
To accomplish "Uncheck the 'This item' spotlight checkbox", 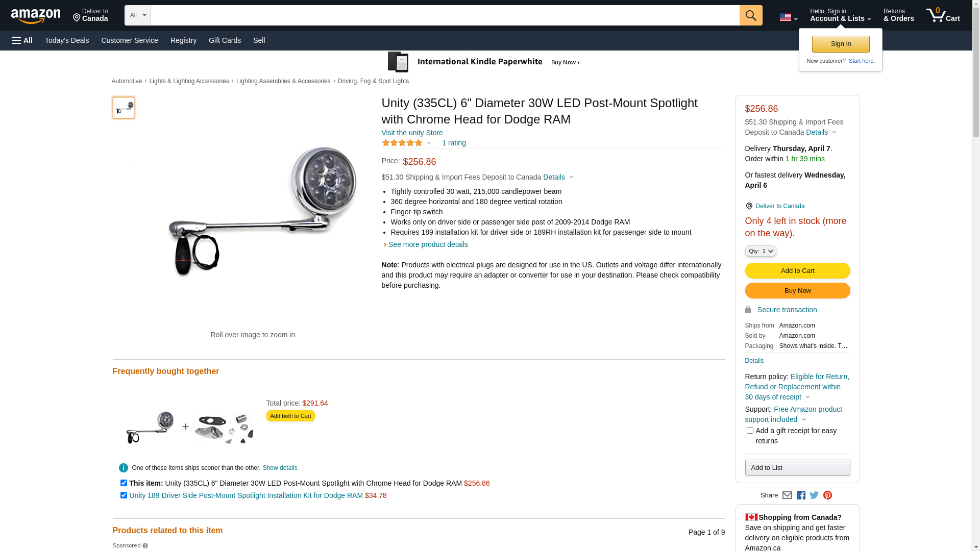I will (x=124, y=483).
